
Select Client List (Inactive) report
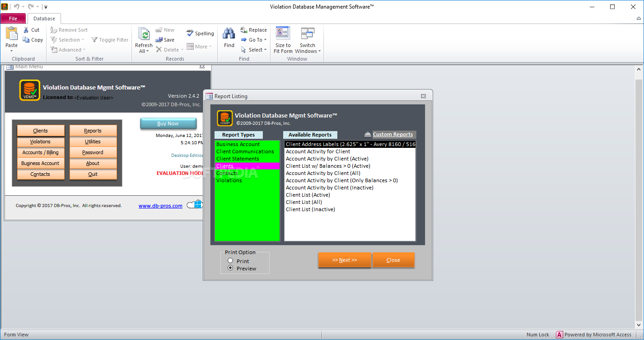350,209
